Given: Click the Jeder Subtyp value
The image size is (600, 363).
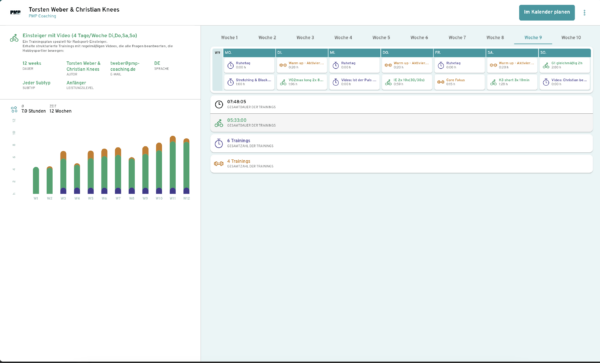Looking at the screenshot, I should click(36, 83).
